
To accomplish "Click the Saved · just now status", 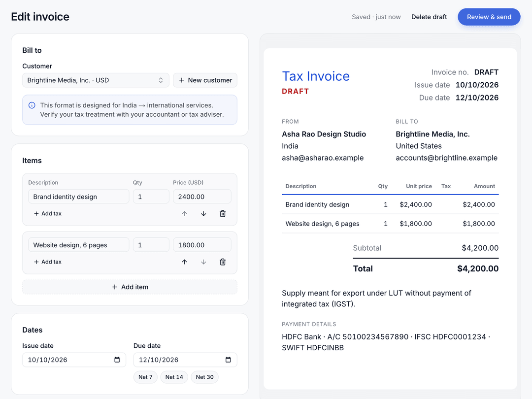I will [376, 17].
